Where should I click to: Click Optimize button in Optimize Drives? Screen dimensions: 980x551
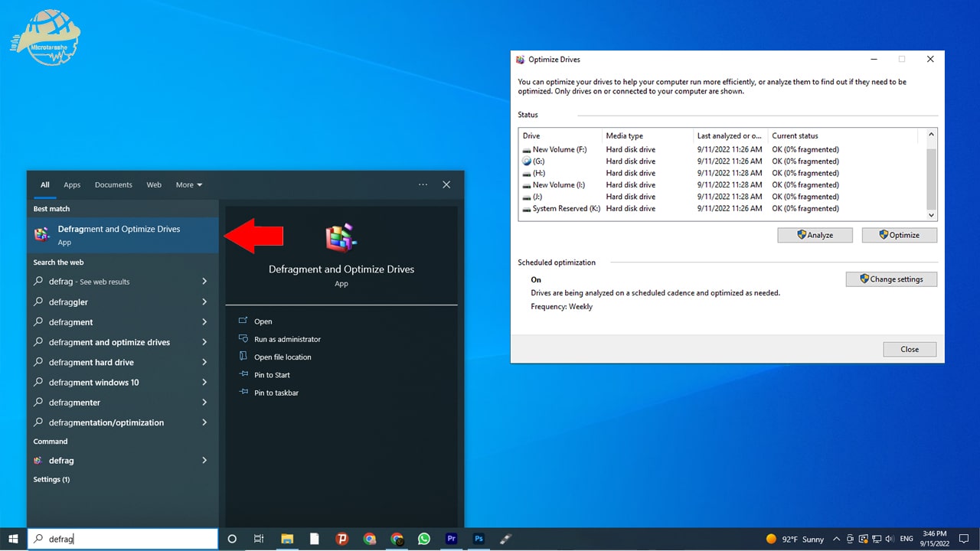pyautogui.click(x=899, y=235)
